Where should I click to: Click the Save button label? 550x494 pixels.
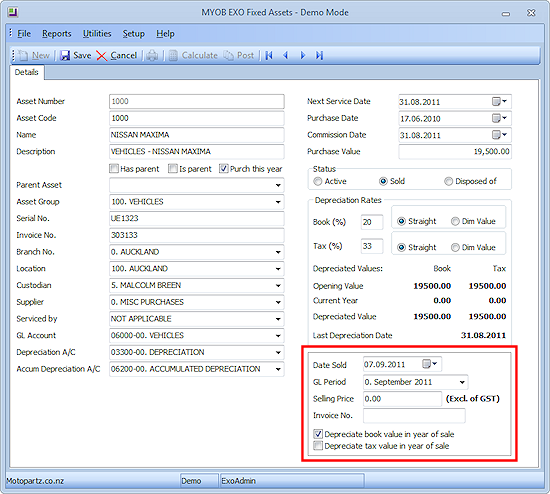pos(82,55)
